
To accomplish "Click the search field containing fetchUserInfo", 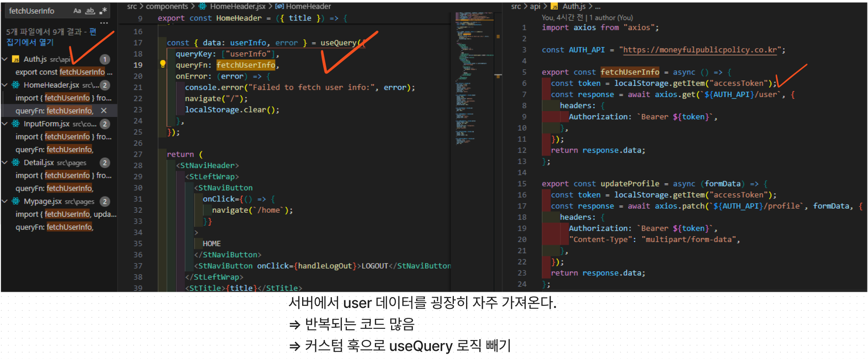I will click(x=56, y=11).
